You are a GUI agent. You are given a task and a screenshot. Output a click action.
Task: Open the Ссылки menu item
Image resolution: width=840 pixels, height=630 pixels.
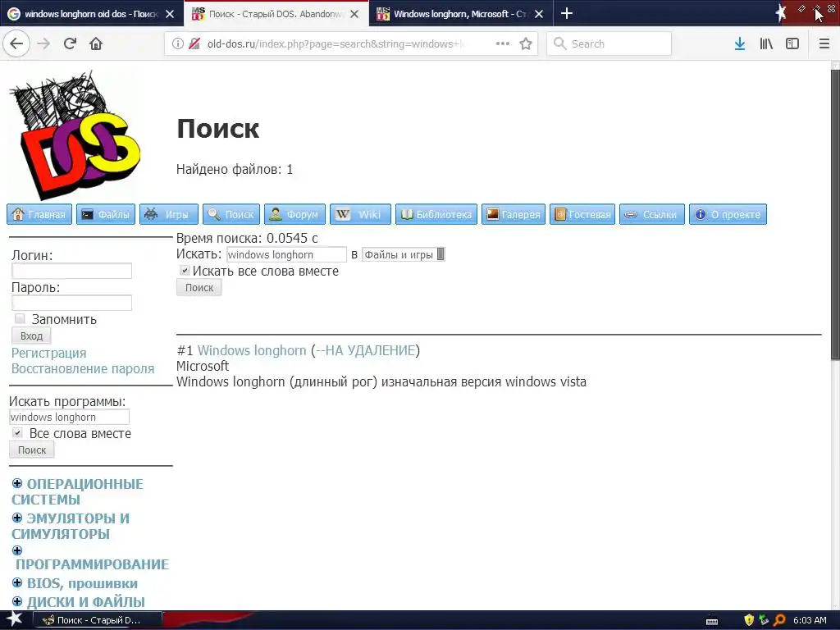(652, 214)
